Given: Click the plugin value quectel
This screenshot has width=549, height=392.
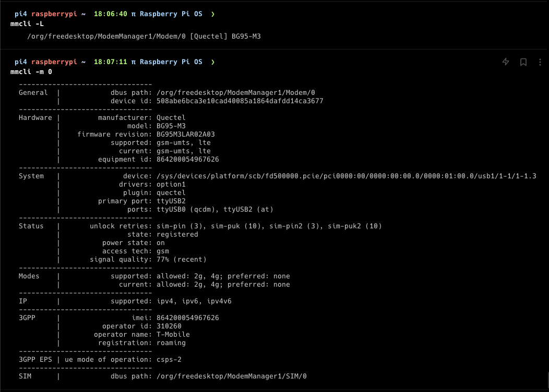Looking at the screenshot, I should 171,193.
